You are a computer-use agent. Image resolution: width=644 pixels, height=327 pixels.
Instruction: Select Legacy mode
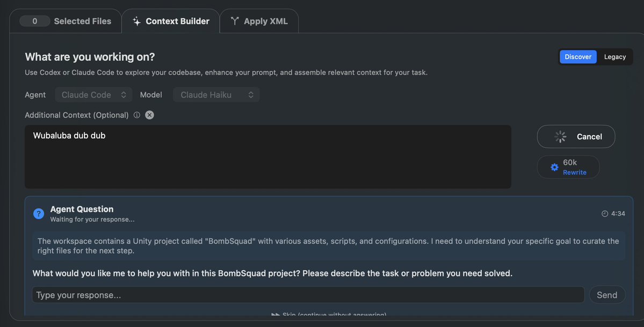615,57
